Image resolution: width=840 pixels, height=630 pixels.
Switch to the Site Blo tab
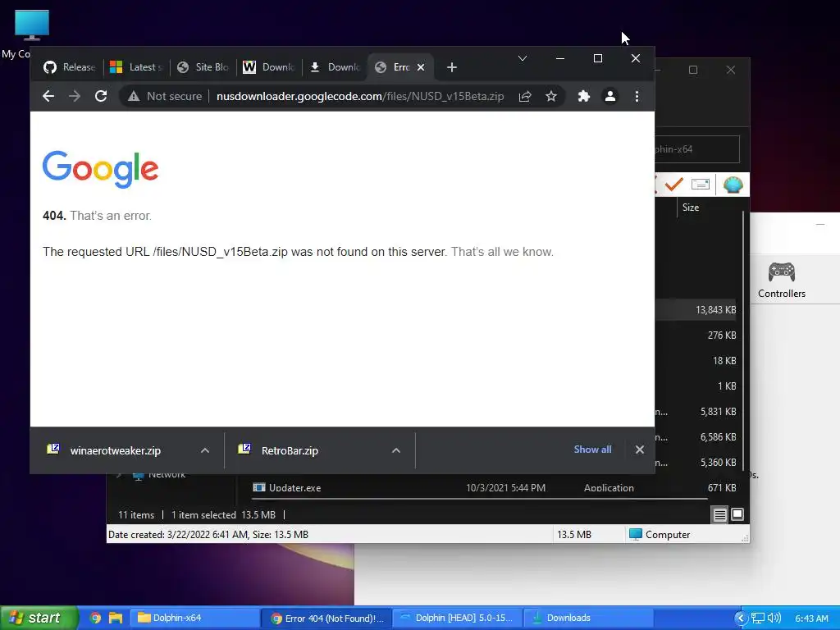[203, 67]
